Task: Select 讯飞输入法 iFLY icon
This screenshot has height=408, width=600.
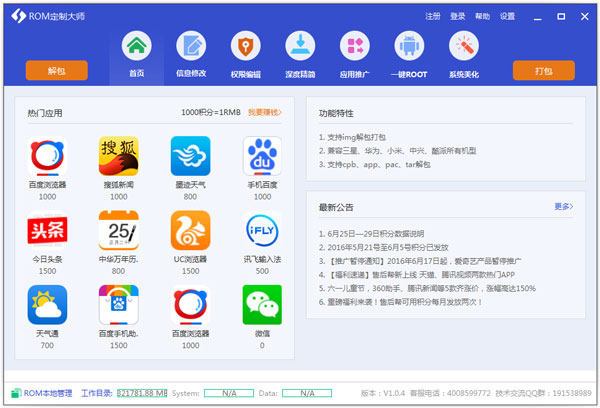Action: (262, 230)
